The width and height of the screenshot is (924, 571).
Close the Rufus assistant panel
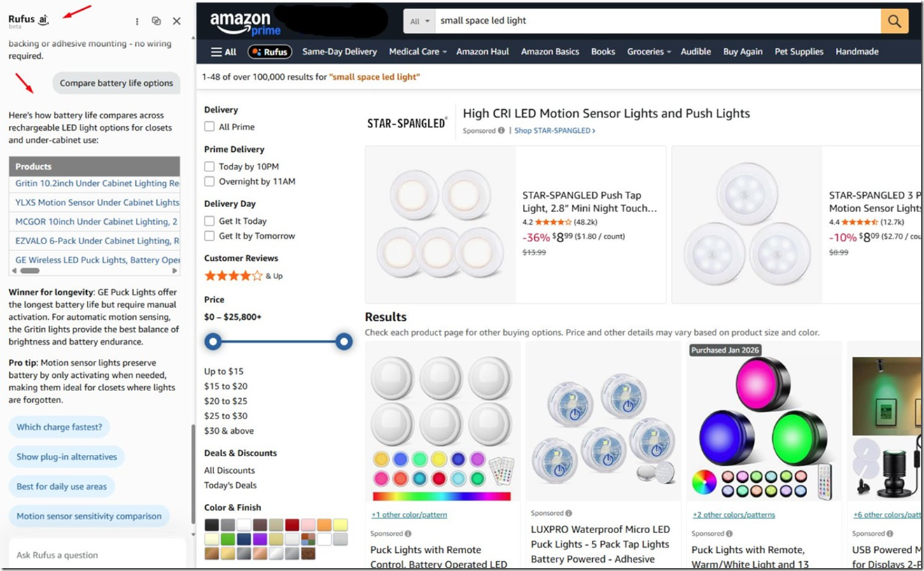[x=176, y=22]
